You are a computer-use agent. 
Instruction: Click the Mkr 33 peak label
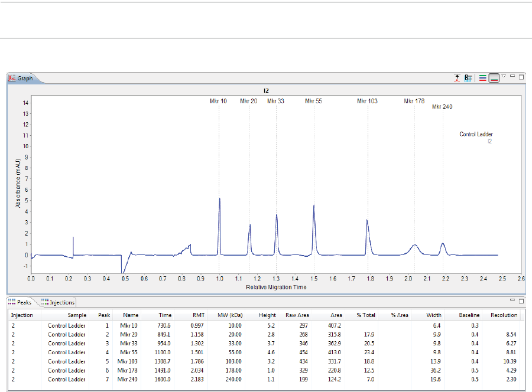click(x=275, y=101)
